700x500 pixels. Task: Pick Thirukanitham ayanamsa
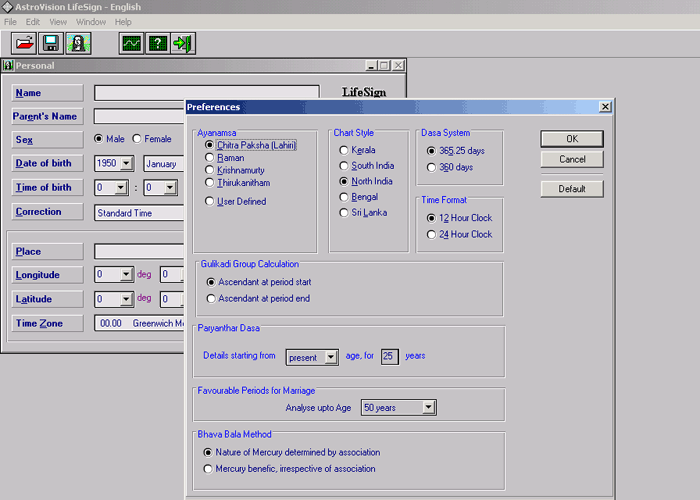238,183
